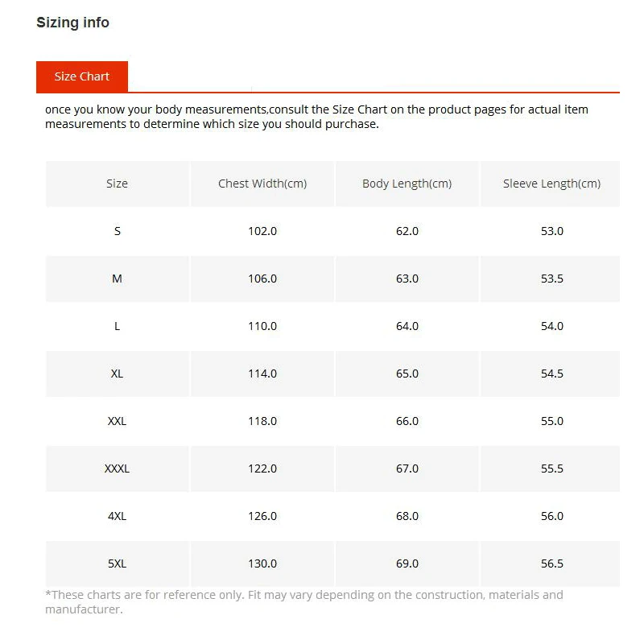Select chest width value 130.0
The image size is (644, 644).
[262, 563]
